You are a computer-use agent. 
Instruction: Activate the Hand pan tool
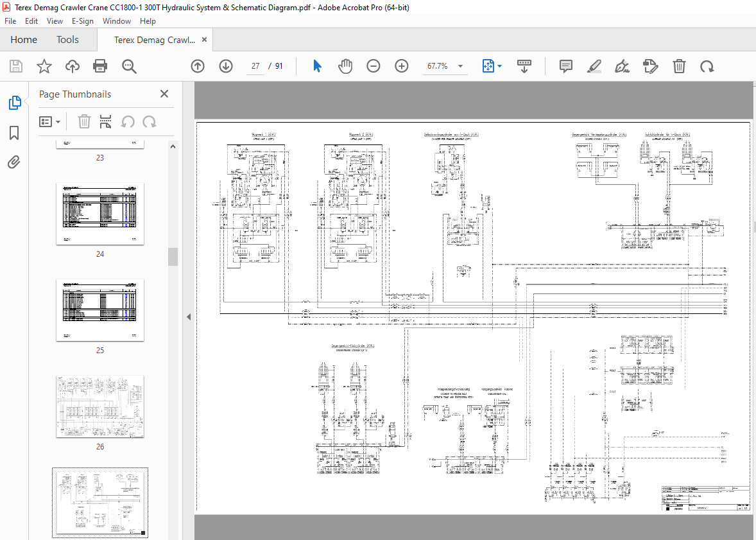click(x=345, y=66)
